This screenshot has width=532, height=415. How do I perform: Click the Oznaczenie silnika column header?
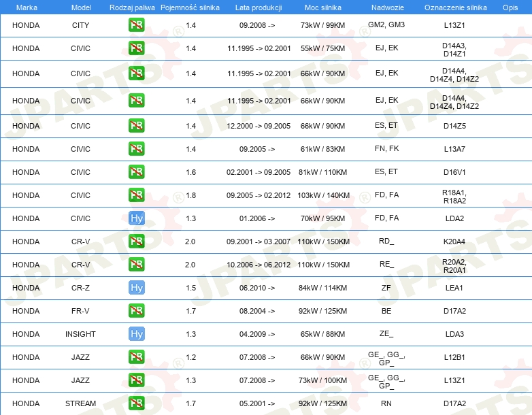coord(456,7)
